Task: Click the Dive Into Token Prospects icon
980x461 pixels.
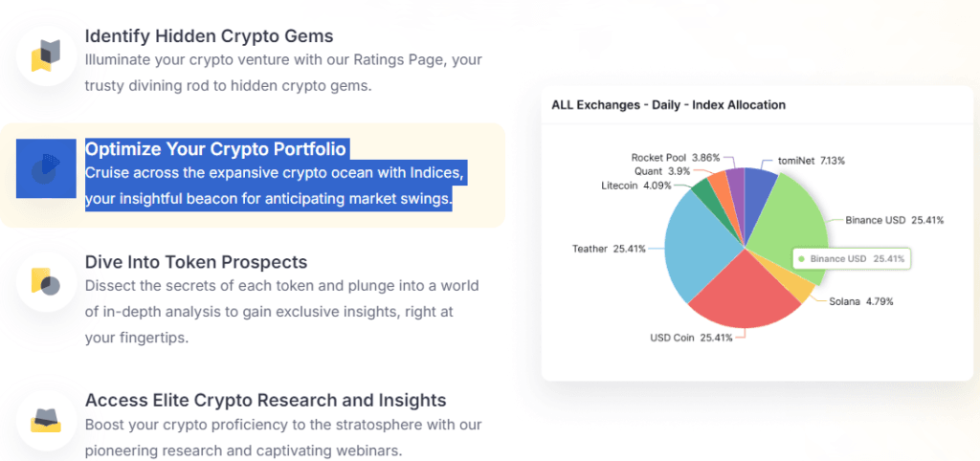Action: 46,282
